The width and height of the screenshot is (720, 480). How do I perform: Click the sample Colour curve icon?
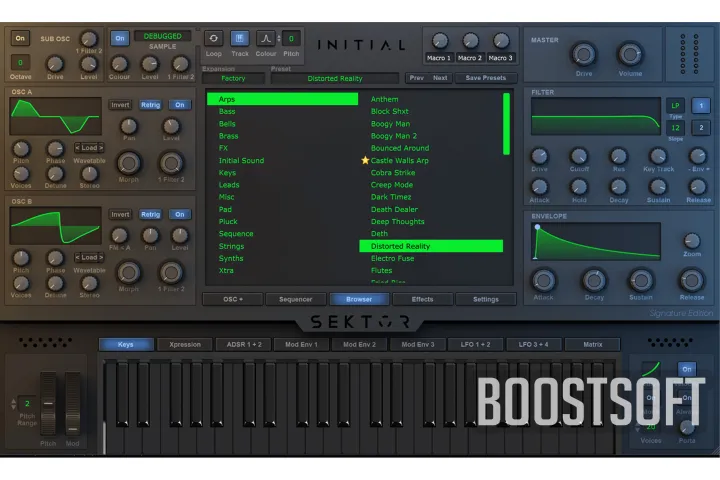pyautogui.click(x=266, y=39)
